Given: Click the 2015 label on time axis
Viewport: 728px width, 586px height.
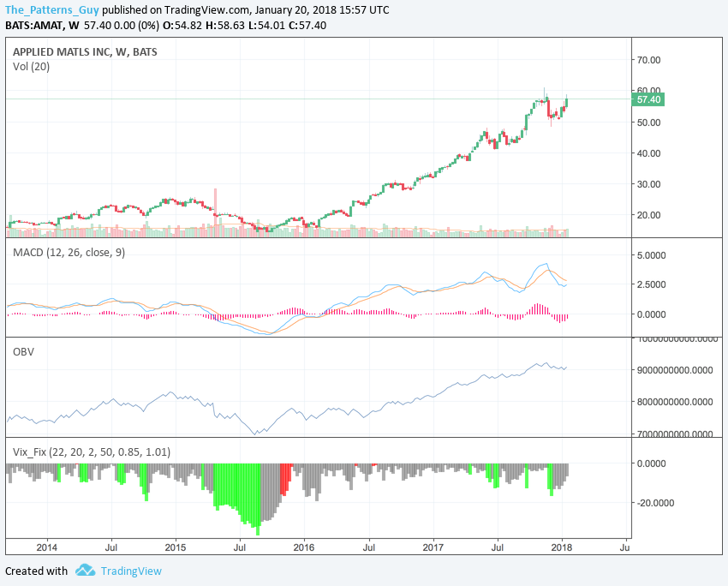Looking at the screenshot, I should [176, 547].
